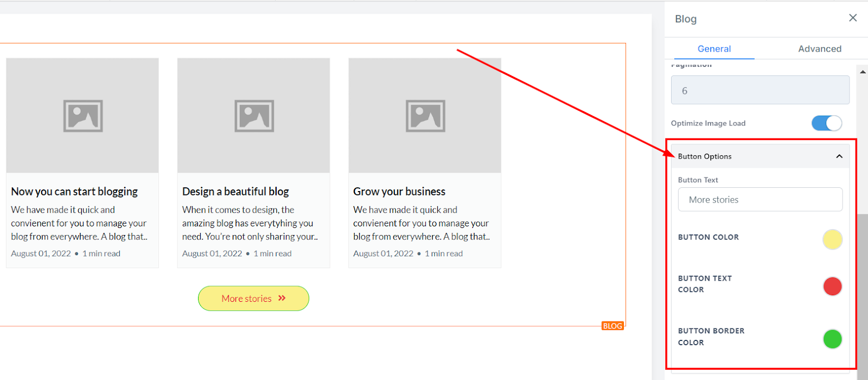Close the Blog settings panel
The image size is (868, 380).
pos(853,18)
